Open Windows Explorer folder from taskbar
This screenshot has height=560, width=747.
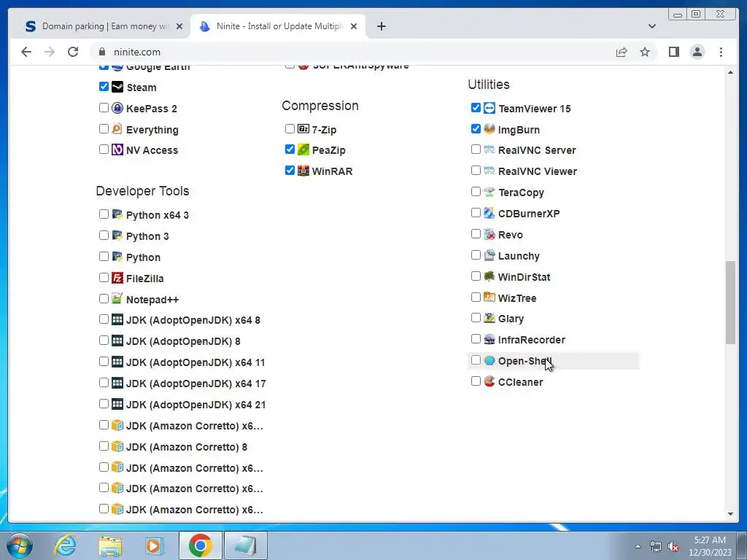tap(110, 545)
